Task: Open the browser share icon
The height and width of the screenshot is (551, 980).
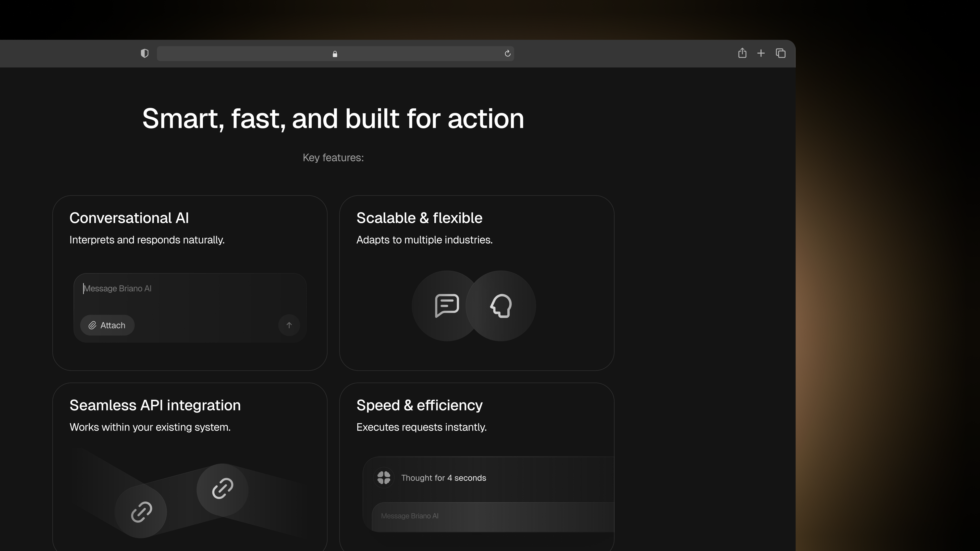Action: tap(742, 53)
